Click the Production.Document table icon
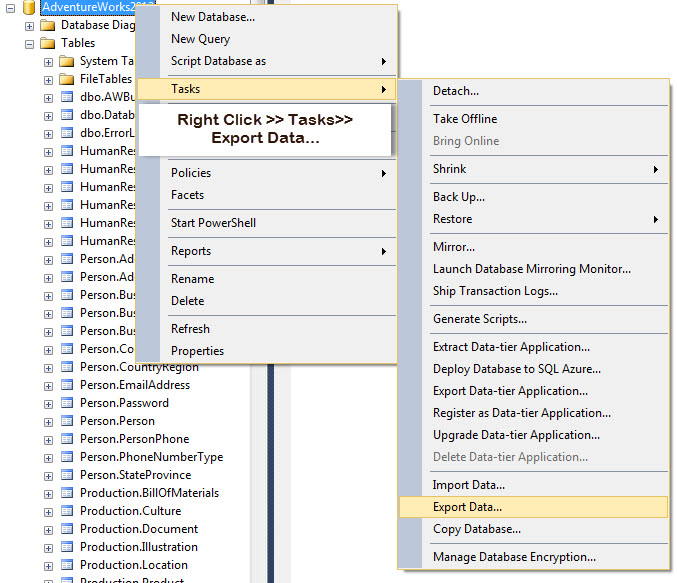 [67, 529]
